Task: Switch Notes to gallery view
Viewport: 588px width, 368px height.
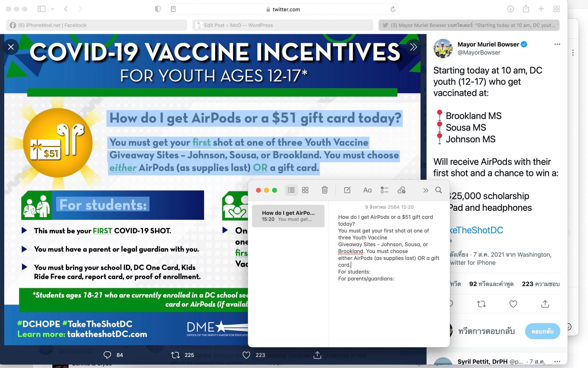Action: click(x=305, y=190)
